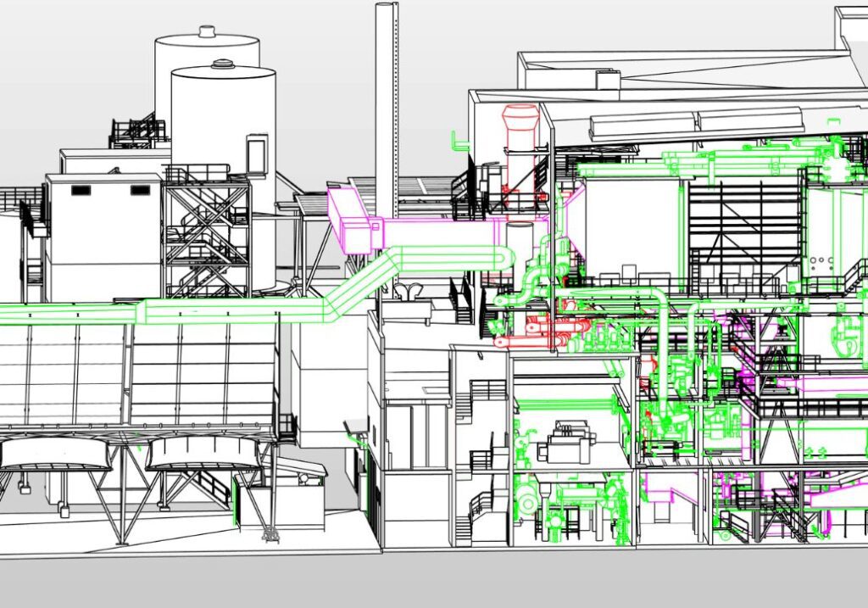Select the rectangular panel on front tank
868x608 pixels.
(x=257, y=155)
